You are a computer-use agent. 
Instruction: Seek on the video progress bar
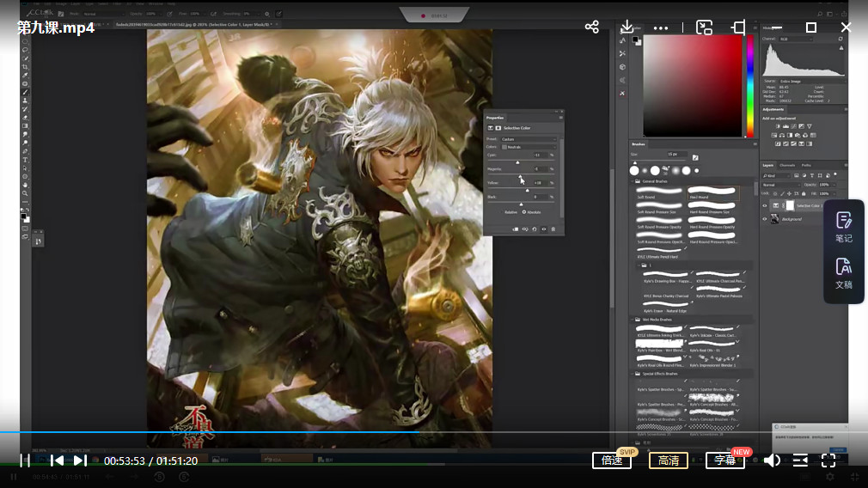pyautogui.click(x=434, y=432)
